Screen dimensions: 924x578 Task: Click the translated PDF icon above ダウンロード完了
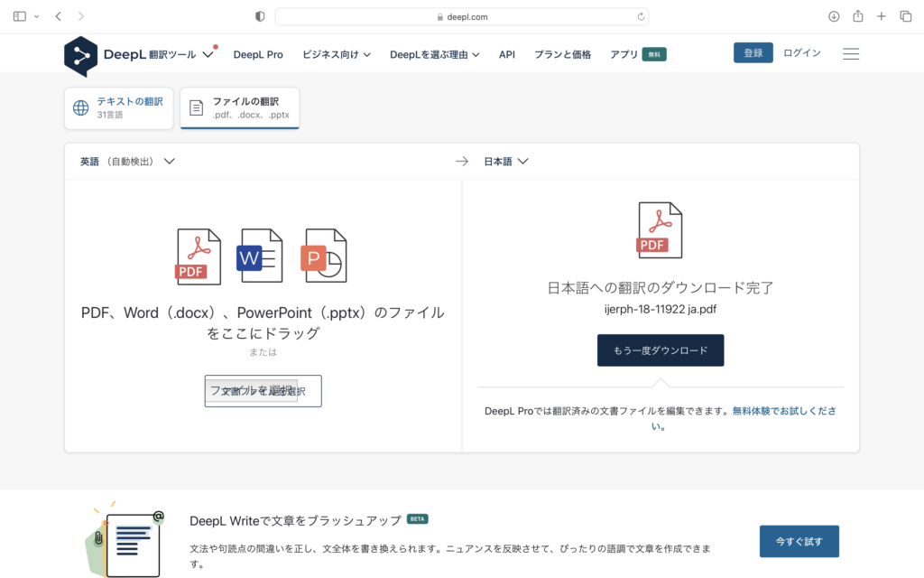click(x=660, y=228)
